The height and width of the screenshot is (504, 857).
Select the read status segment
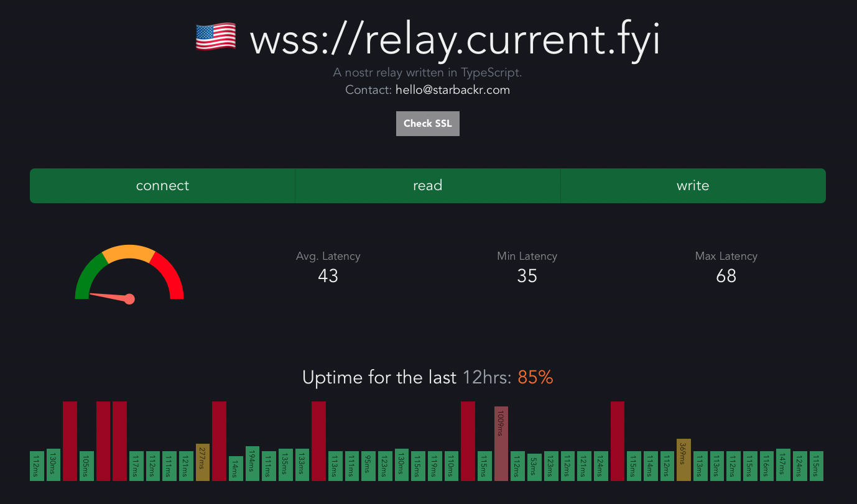(428, 186)
